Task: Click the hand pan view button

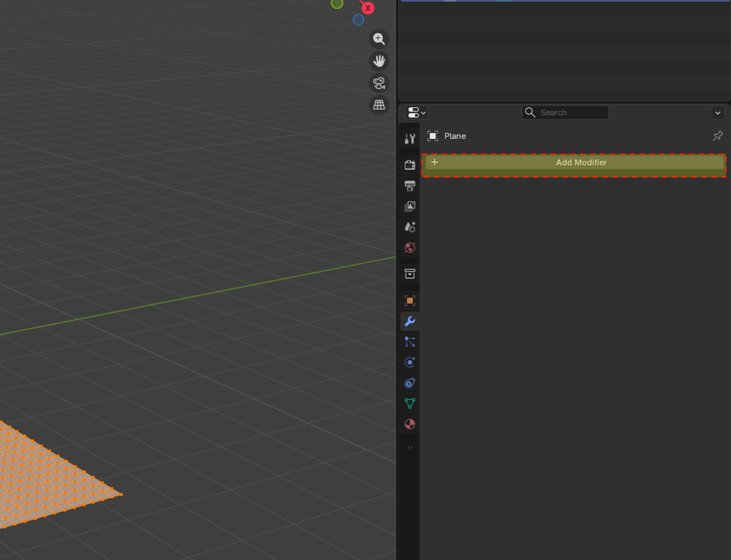Action: click(x=379, y=61)
